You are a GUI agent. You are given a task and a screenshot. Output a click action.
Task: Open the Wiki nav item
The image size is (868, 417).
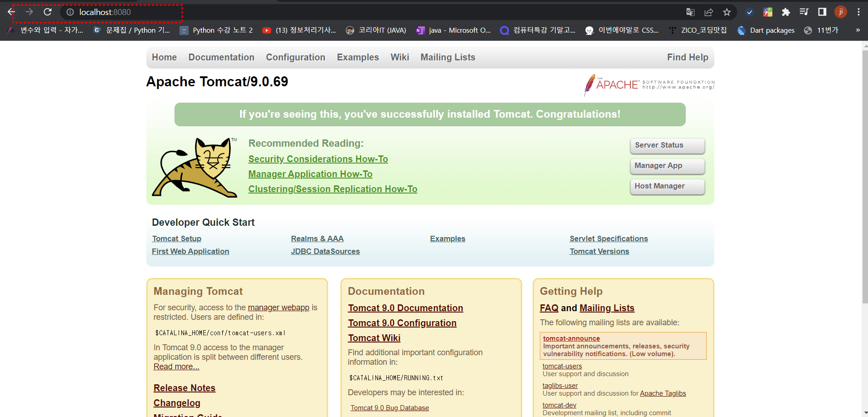(399, 57)
